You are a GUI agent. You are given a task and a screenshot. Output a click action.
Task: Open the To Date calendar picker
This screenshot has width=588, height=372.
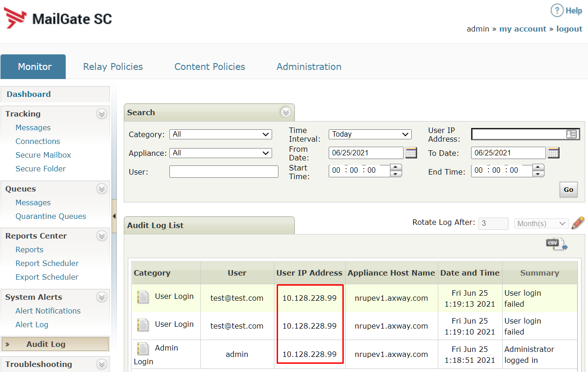click(553, 153)
